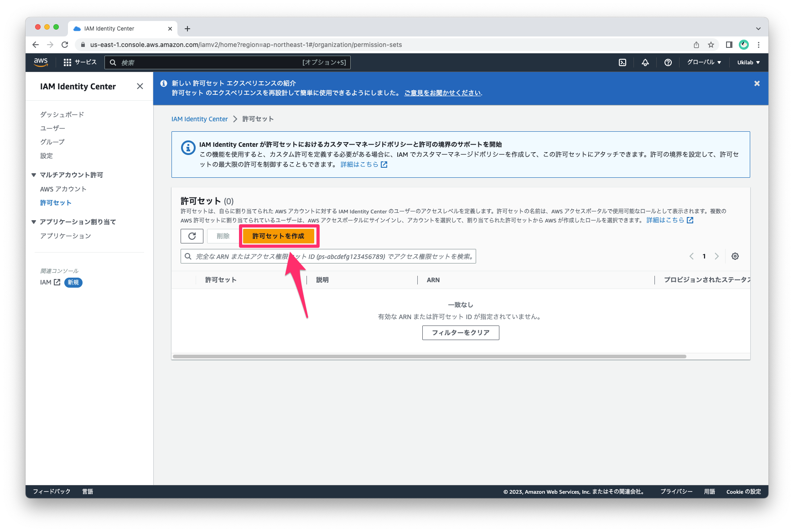The image size is (794, 532).
Task: Click the AWS logo home icon
Action: tap(41, 62)
